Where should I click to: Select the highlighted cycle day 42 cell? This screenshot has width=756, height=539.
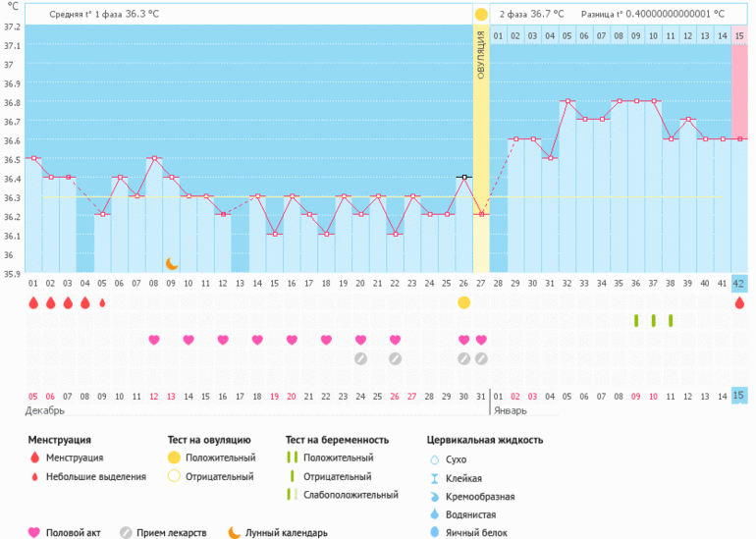(x=739, y=284)
